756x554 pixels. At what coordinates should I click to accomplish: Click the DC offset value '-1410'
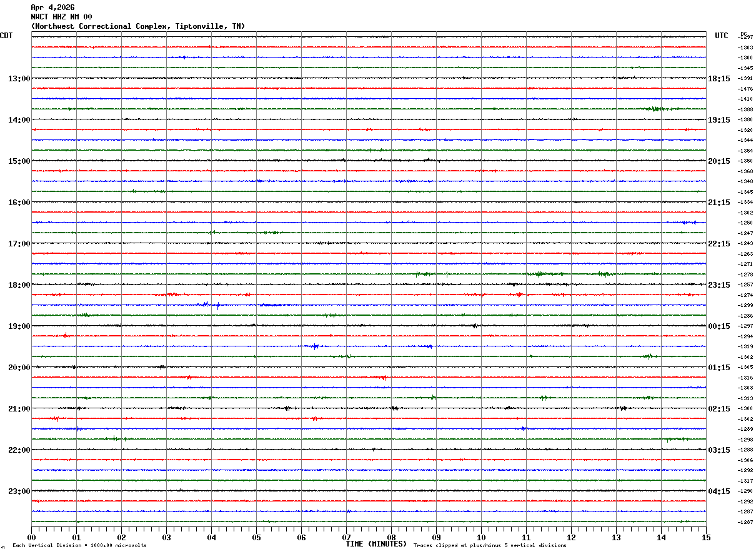(x=745, y=99)
